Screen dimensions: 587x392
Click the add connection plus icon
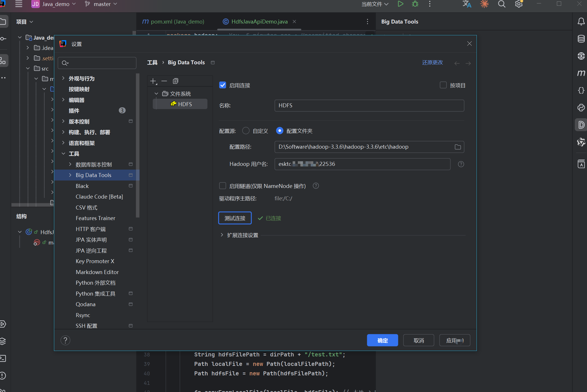click(153, 81)
